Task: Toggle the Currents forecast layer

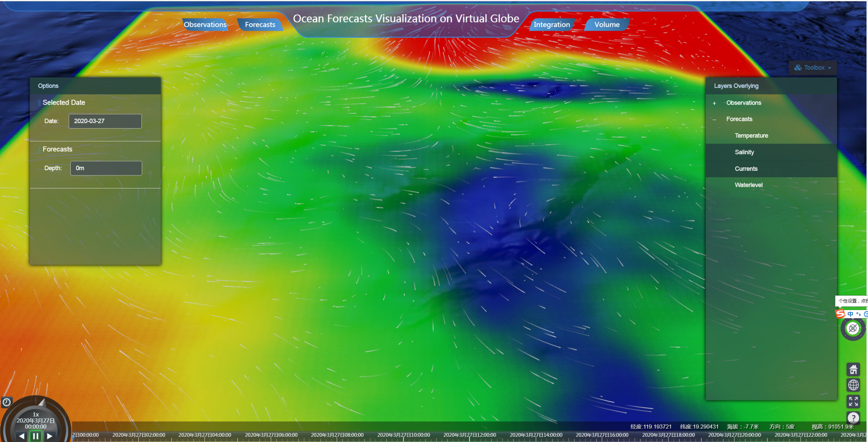Action: click(746, 169)
